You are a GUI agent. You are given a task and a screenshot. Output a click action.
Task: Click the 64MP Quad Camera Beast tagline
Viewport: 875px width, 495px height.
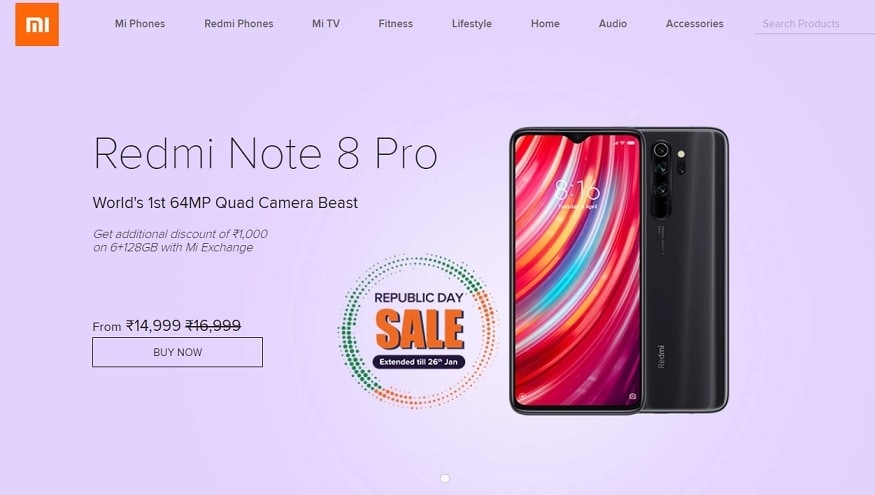tap(225, 203)
